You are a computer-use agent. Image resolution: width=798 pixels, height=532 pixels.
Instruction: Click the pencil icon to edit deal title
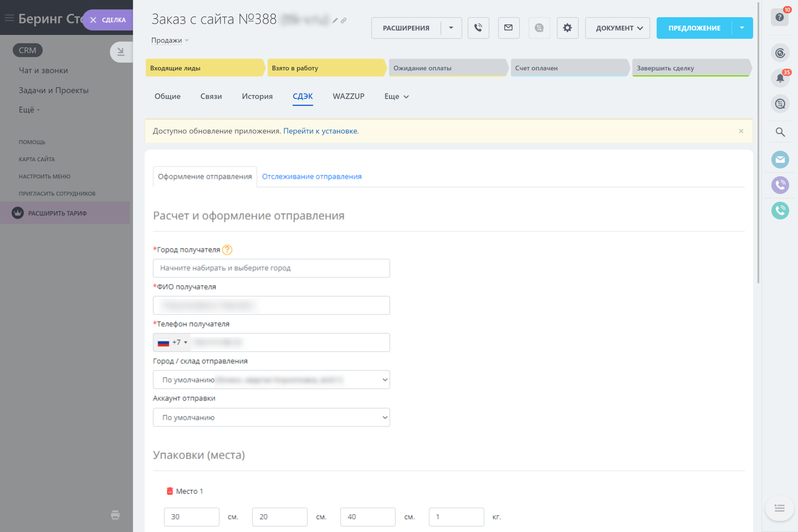pyautogui.click(x=335, y=21)
